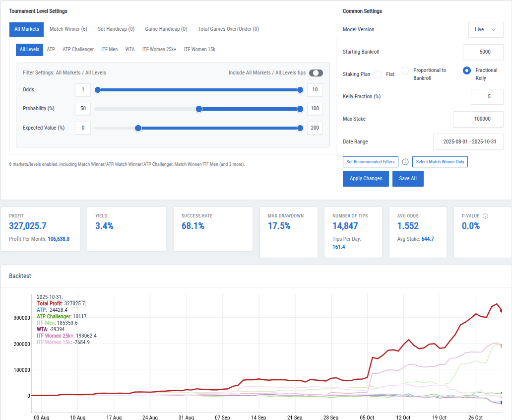Click the P-VALUE info icon
Image resolution: width=512 pixels, height=420 pixels.
[485, 215]
